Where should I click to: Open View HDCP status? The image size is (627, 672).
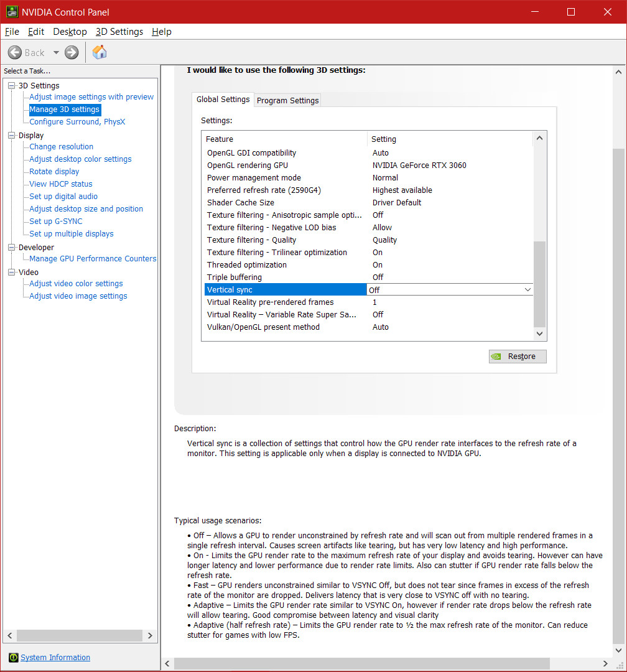(61, 184)
